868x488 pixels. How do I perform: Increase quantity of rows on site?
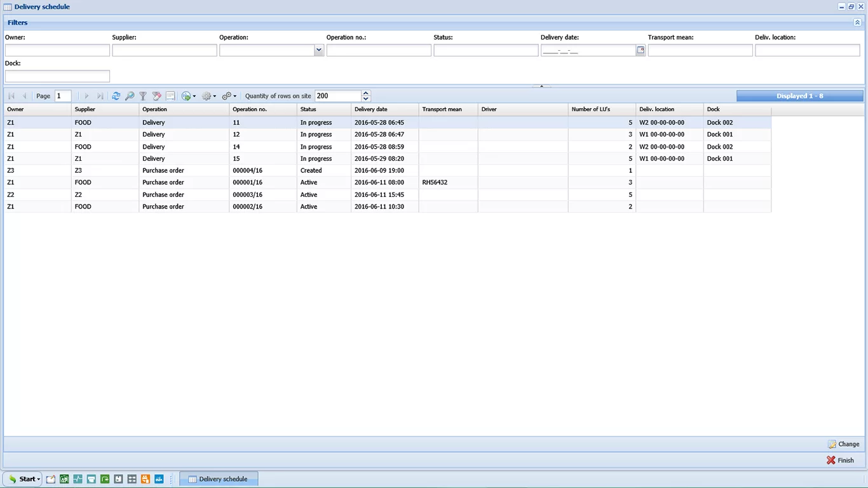pyautogui.click(x=366, y=93)
